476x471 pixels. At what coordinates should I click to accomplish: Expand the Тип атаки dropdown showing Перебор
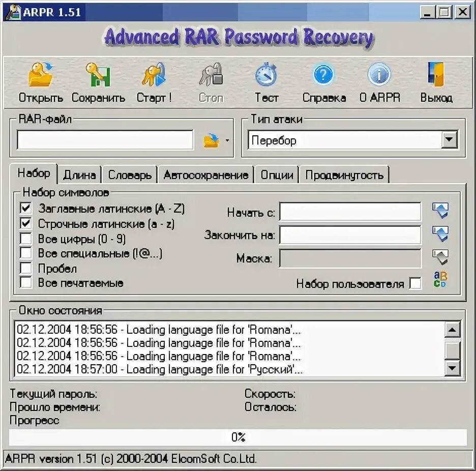click(449, 140)
